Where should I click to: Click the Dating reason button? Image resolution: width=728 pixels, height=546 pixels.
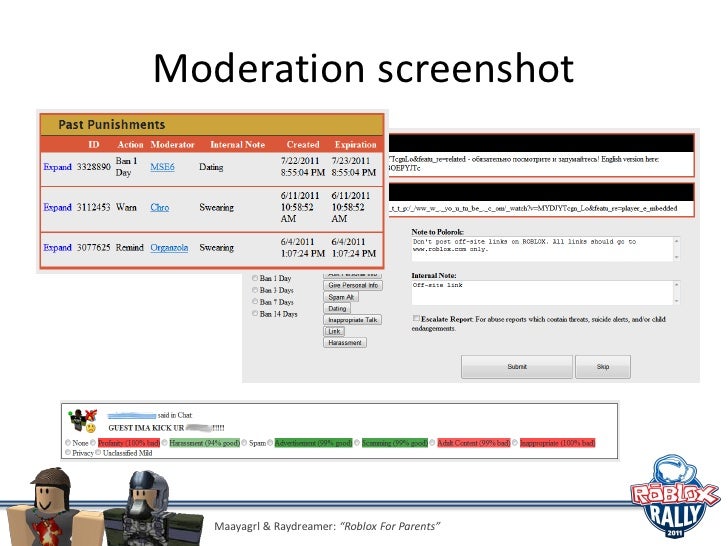point(337,308)
